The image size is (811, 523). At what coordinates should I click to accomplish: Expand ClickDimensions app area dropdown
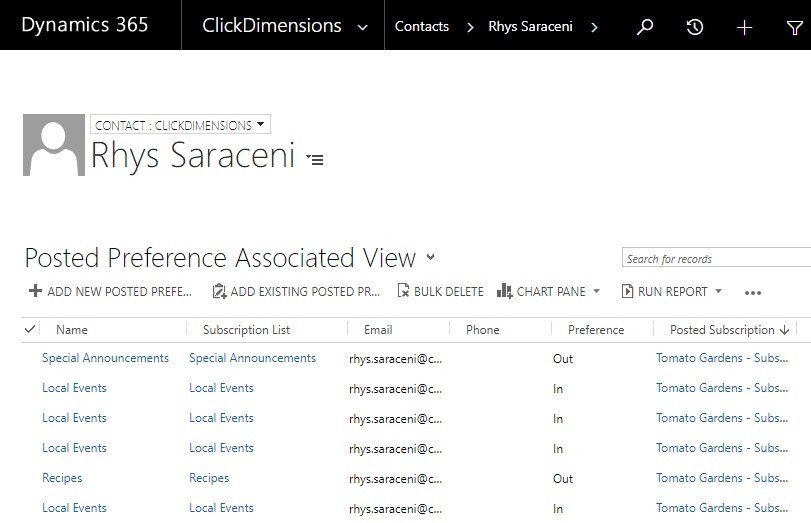coord(363,27)
